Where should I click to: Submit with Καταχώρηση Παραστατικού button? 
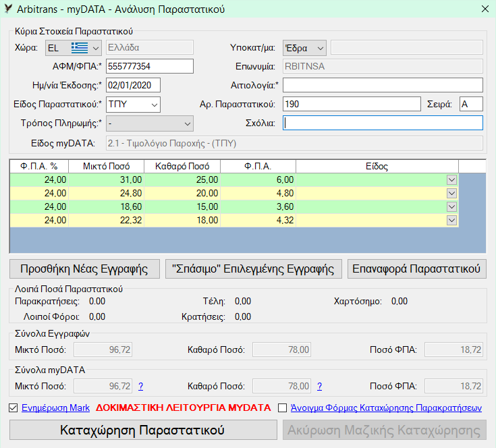tap(143, 430)
